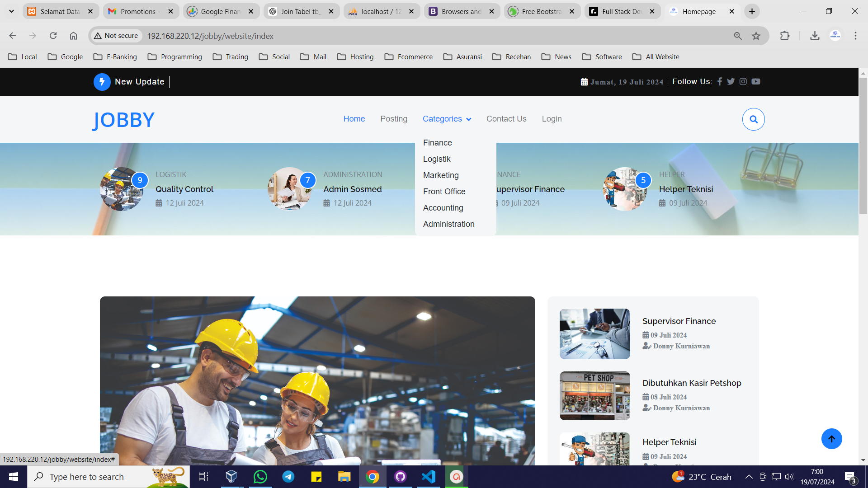
Task: Show hidden system tray icons
Action: tap(749, 477)
